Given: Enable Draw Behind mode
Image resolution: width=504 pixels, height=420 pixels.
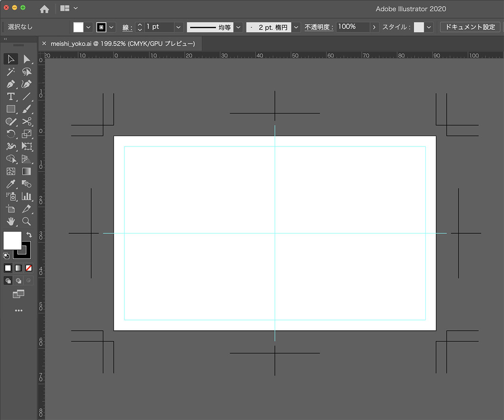Looking at the screenshot, I should point(19,281).
